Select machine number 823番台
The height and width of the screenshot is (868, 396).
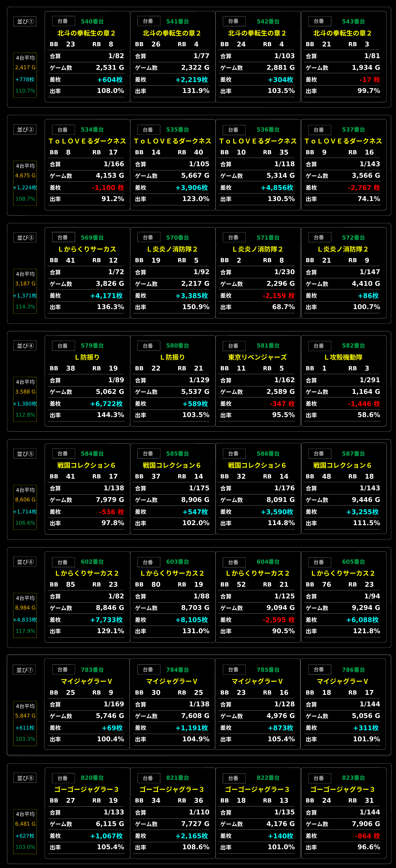click(353, 778)
